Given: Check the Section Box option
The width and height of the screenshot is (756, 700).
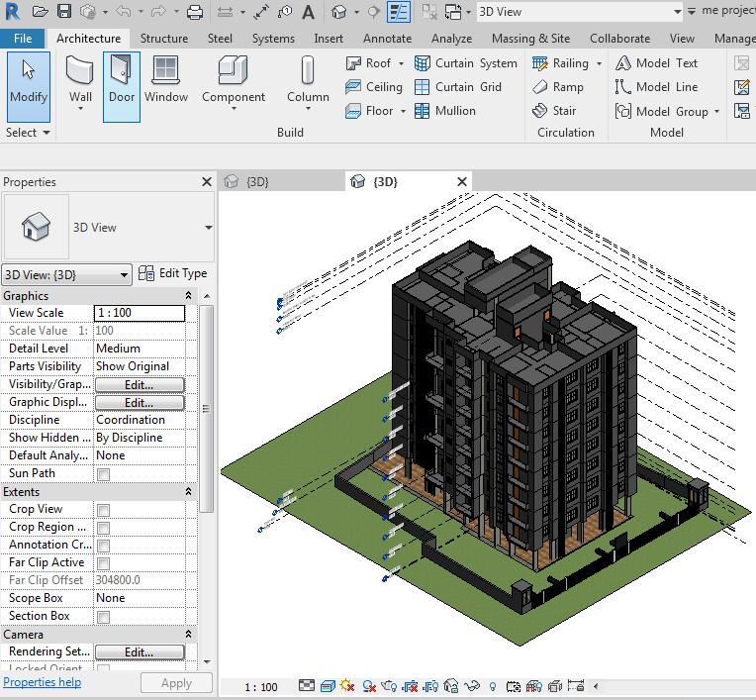Looking at the screenshot, I should (103, 617).
